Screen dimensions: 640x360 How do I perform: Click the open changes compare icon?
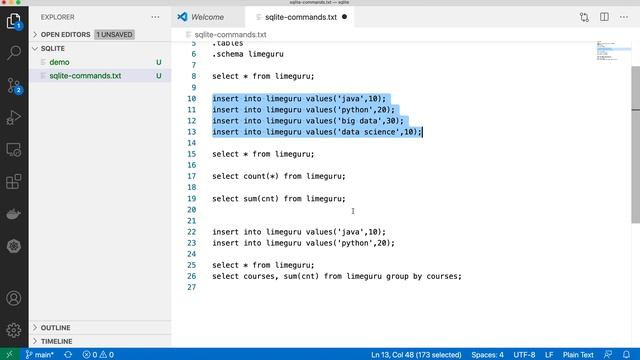coord(584,17)
